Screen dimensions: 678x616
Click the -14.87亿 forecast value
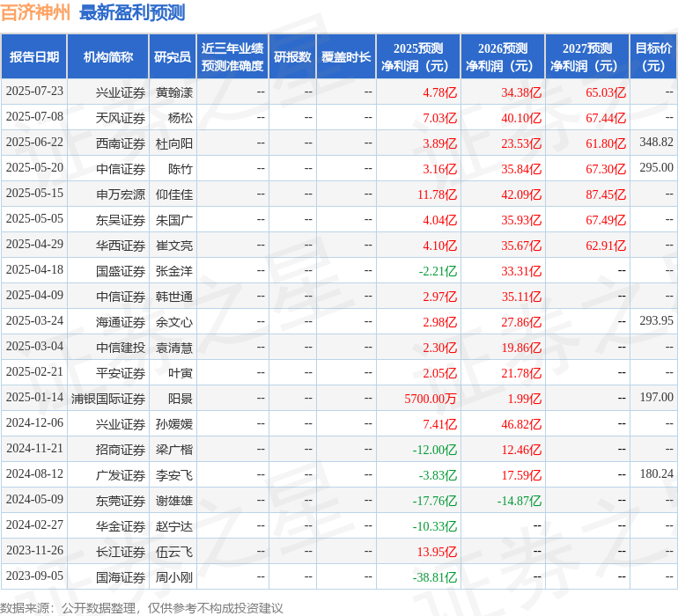point(519,501)
